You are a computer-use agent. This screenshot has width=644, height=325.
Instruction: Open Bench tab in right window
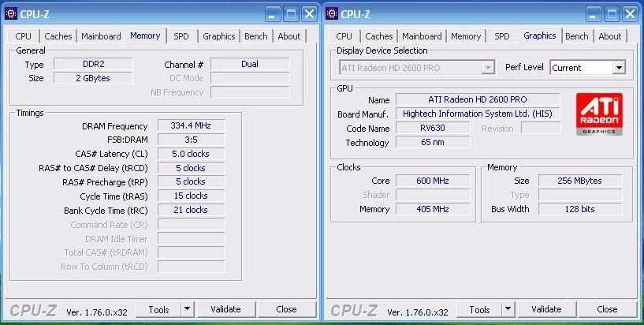pos(577,36)
